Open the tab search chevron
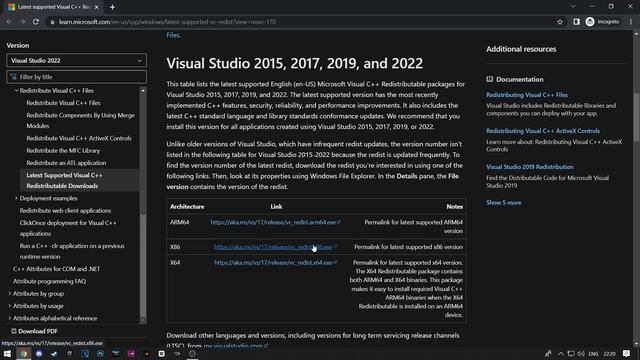Image resolution: width=640 pixels, height=360 pixels. pos(573,7)
